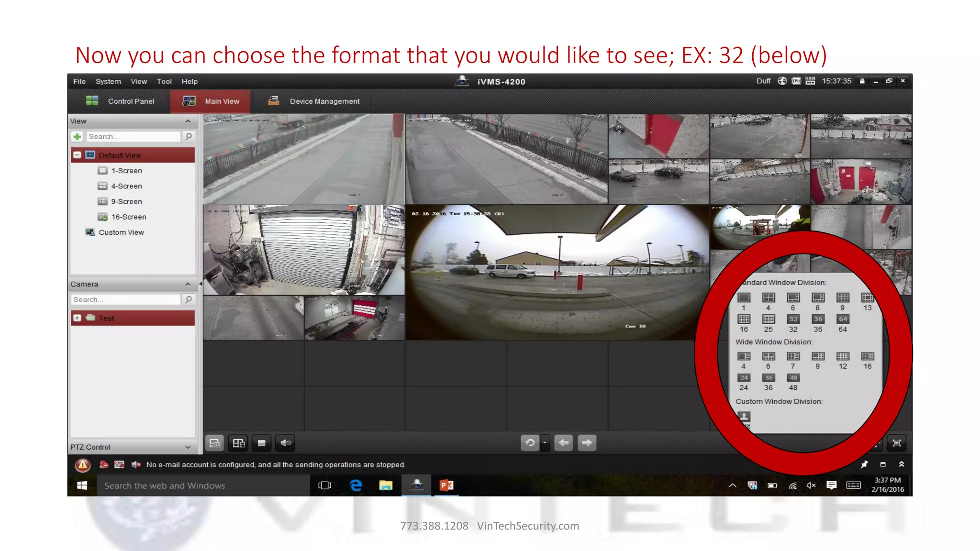Mute audio with the speaker toolbar icon
980x551 pixels.
(286, 443)
